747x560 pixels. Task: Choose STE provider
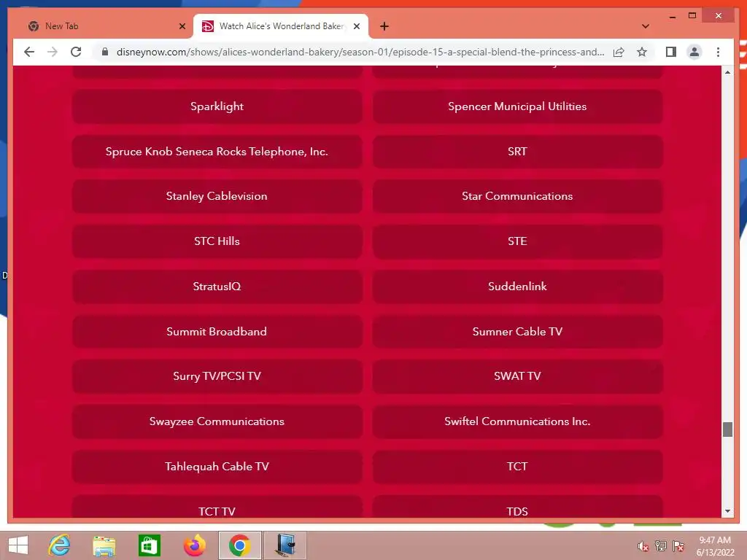coord(517,241)
